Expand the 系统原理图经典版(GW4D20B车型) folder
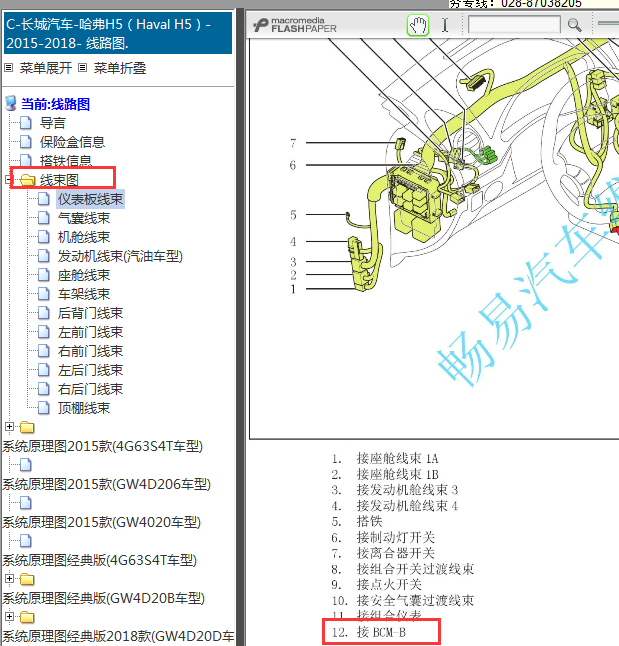The height and width of the screenshot is (646, 619). click(x=9, y=578)
